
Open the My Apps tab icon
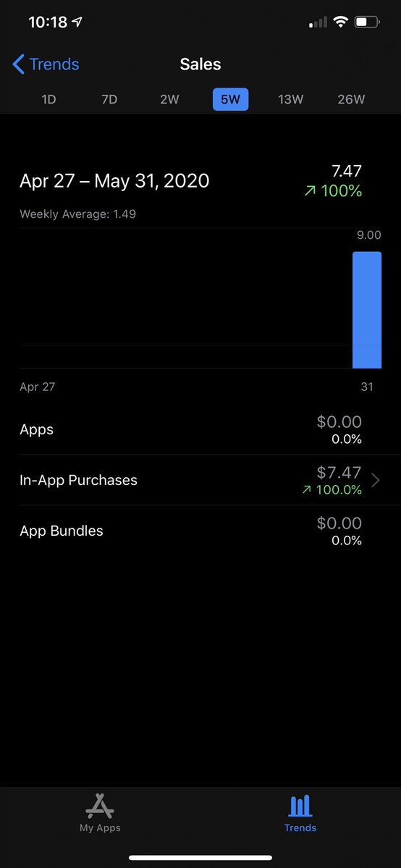pos(100,806)
